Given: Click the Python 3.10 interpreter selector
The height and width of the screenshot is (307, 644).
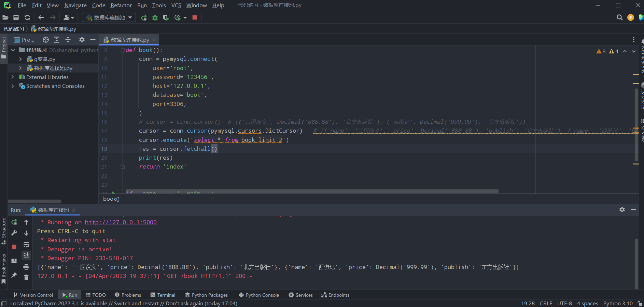Looking at the screenshot, I should (618, 304).
